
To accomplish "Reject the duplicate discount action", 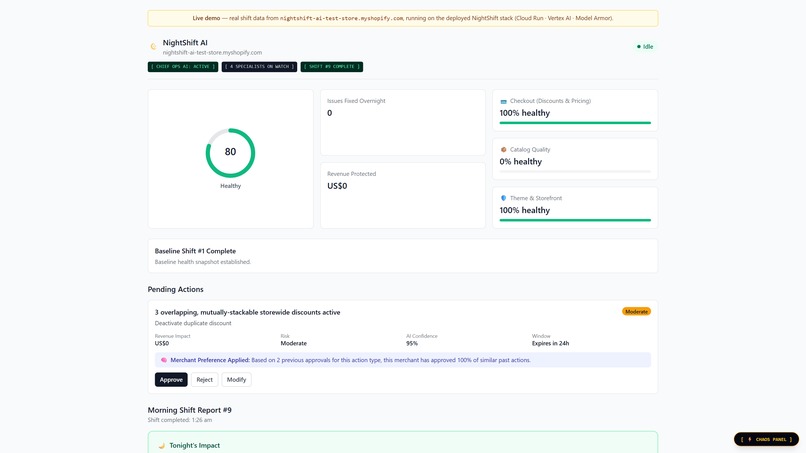I will tap(205, 379).
